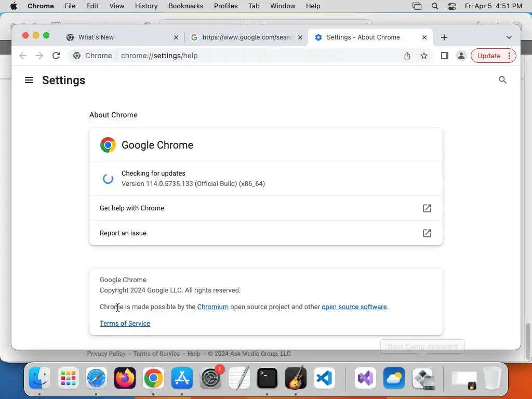Share this page via the share icon
The width and height of the screenshot is (532, 399).
click(407, 56)
